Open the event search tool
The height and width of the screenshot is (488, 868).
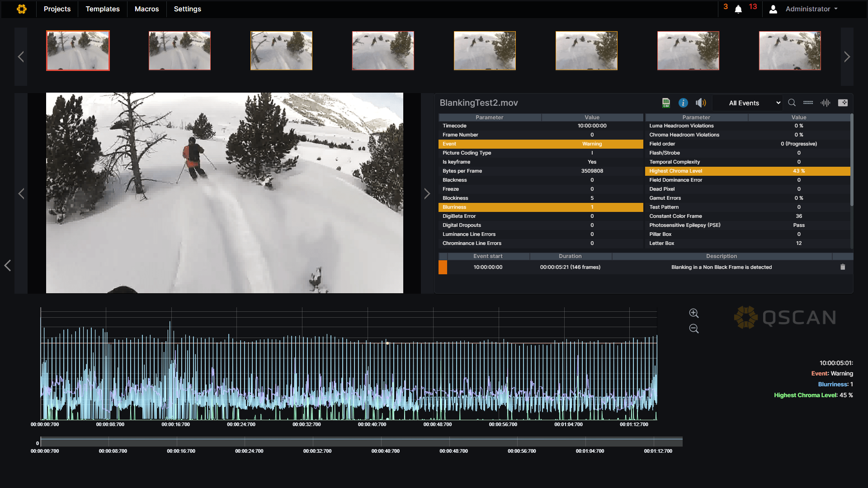[x=792, y=103]
